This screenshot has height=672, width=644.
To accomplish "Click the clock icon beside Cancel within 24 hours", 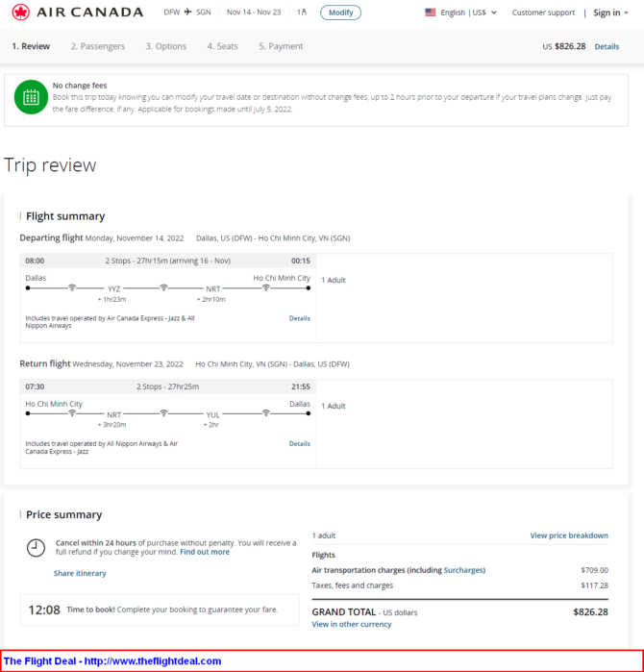I will pyautogui.click(x=36, y=548).
